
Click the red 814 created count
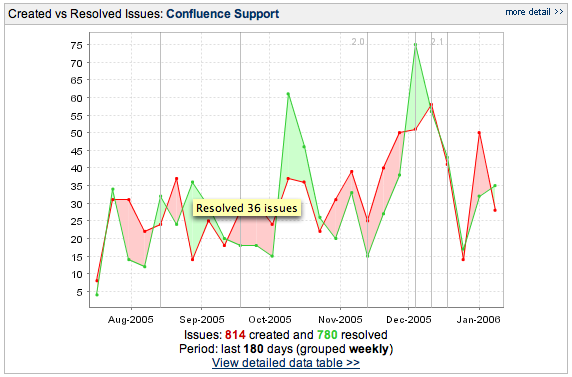[x=235, y=335]
